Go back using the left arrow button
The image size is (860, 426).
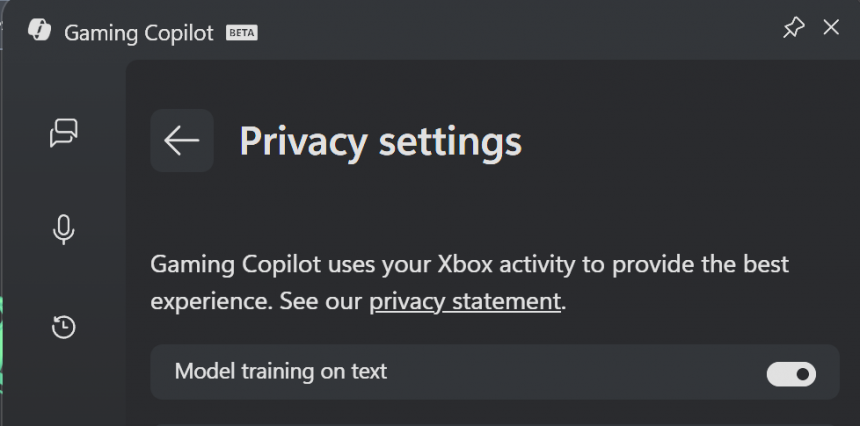[182, 141]
